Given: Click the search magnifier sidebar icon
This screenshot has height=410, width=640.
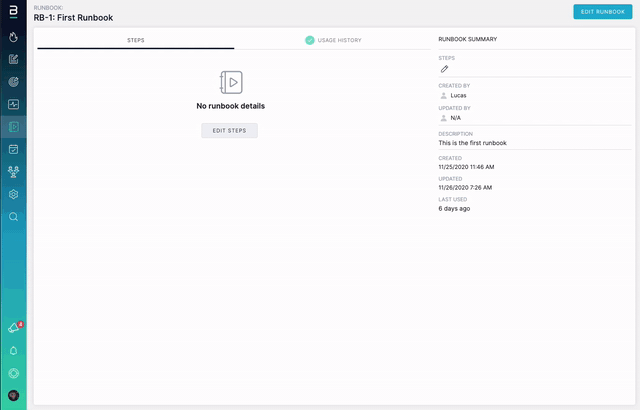Looking at the screenshot, I should 13,217.
